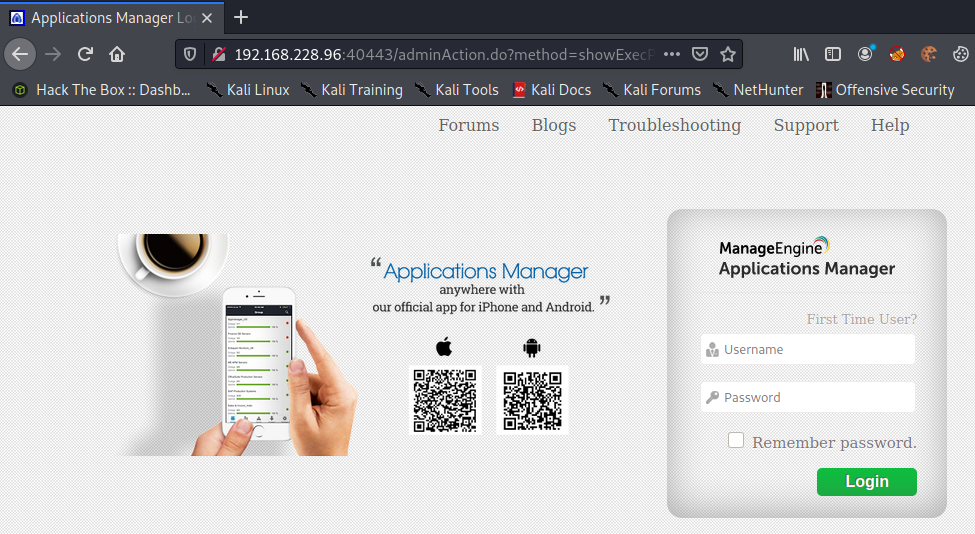Click the rightmost toolbar extension icon
This screenshot has width=975, height=534.
pyautogui.click(x=960, y=55)
